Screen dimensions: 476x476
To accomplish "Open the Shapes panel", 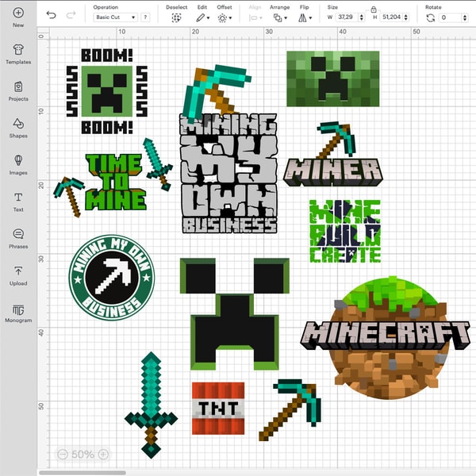I will [x=18, y=128].
